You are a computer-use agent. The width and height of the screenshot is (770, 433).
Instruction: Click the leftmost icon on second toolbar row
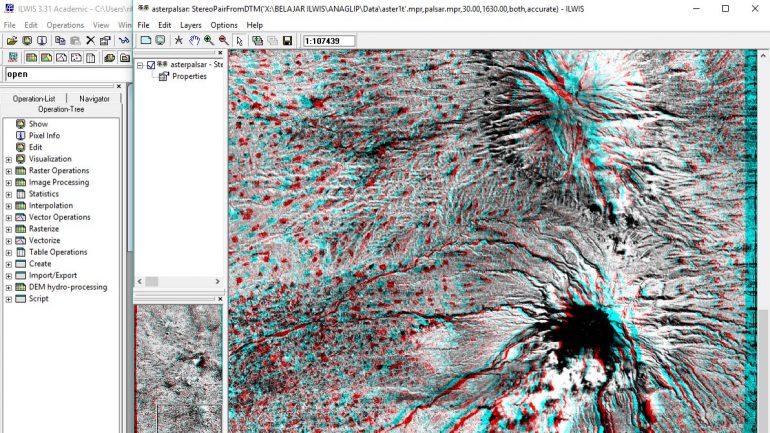pos(13,58)
